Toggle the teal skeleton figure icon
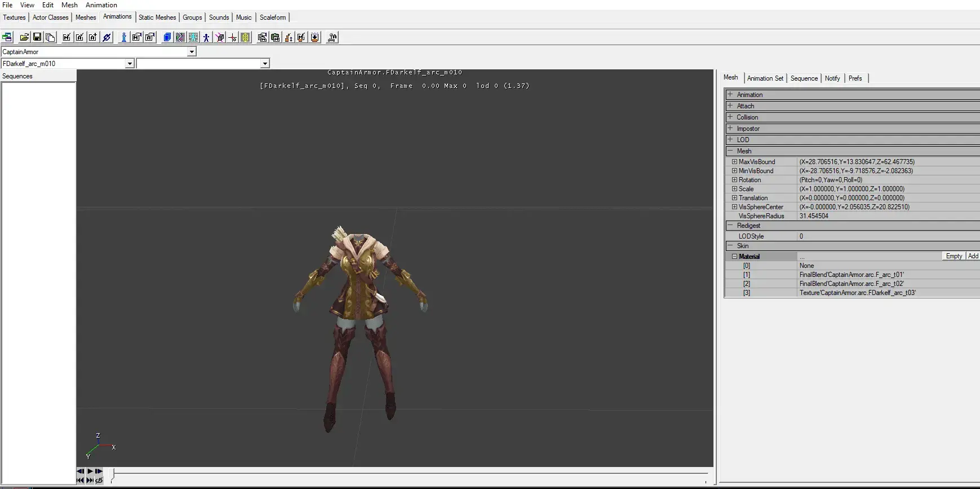Viewport: 980px width, 489px height. tap(193, 37)
